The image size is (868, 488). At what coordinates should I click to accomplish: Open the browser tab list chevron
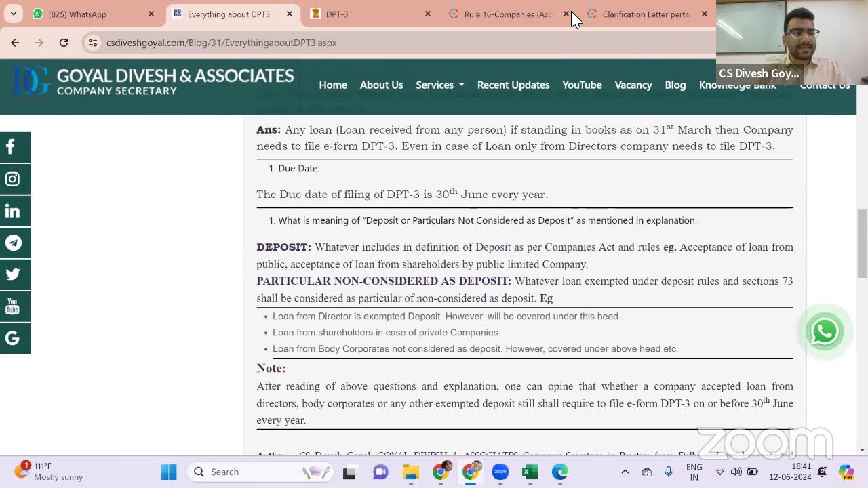[14, 14]
